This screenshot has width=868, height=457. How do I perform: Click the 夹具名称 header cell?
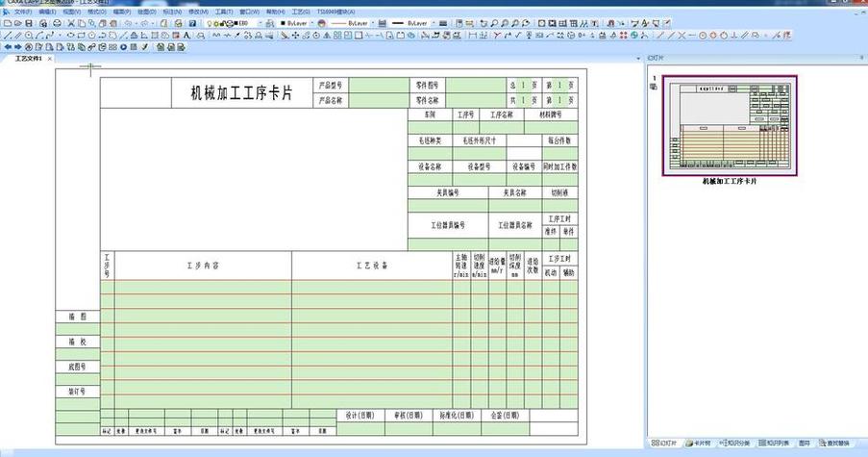(515, 192)
